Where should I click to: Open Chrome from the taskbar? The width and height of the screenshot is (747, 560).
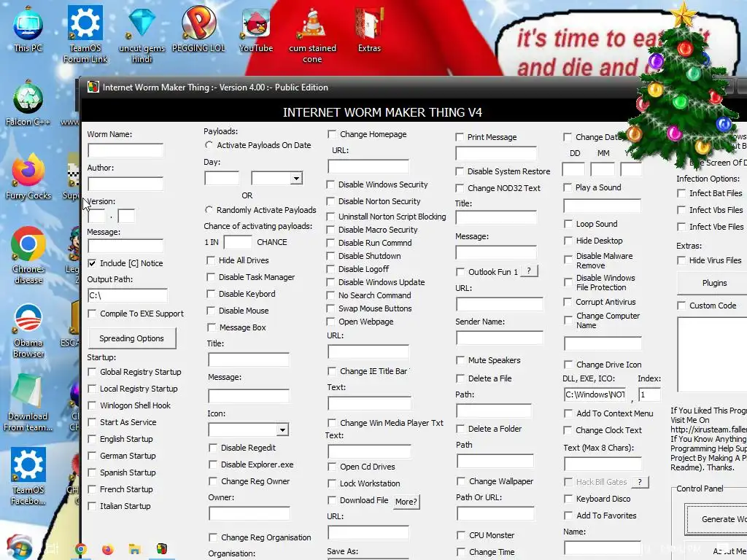pos(81,550)
